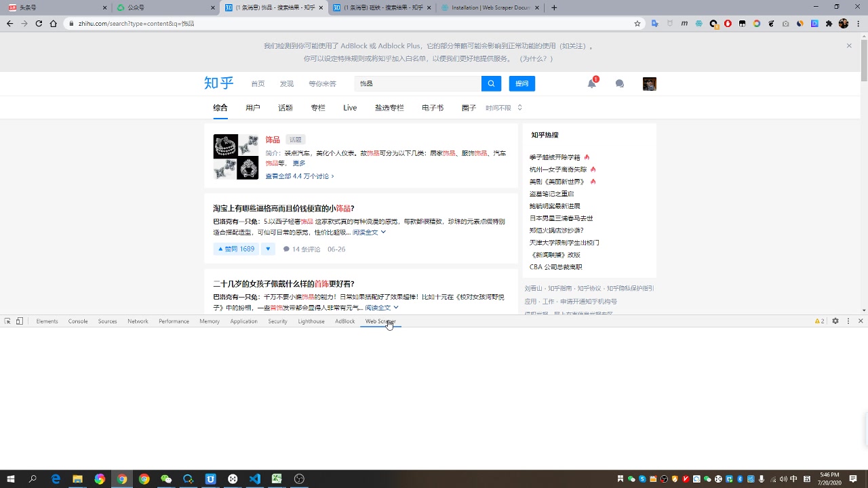Image resolution: width=868 pixels, height=488 pixels.
Task: Open the 发现 nav link
Action: click(x=287, y=83)
